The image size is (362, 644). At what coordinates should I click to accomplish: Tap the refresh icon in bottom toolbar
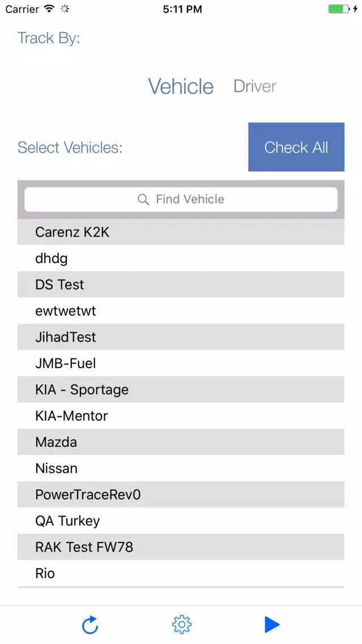[x=90, y=625]
